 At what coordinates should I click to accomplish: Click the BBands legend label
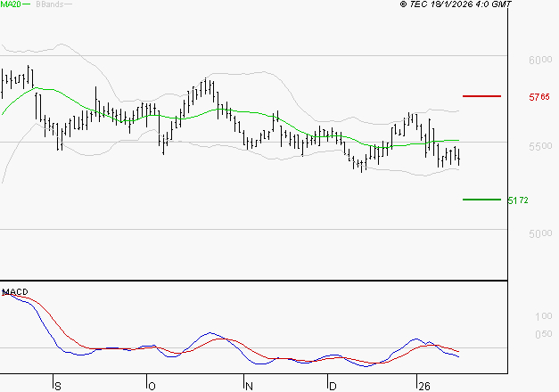(x=50, y=4)
